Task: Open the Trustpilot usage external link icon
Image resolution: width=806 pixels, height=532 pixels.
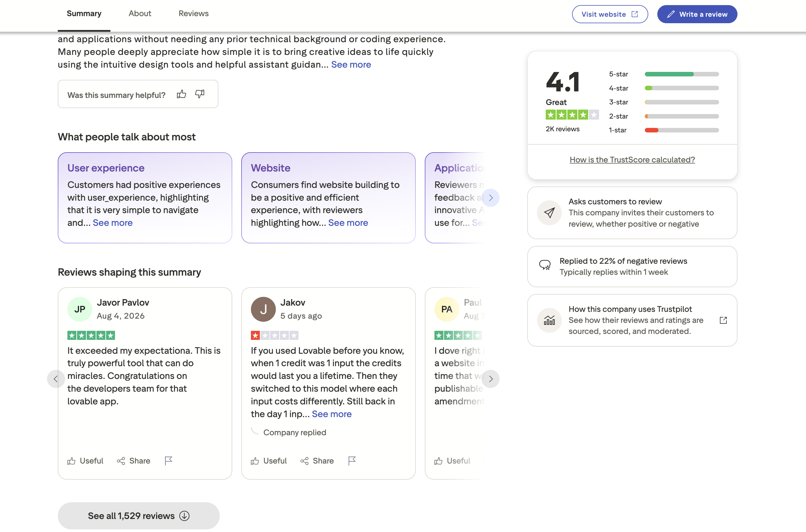Action: (723, 320)
